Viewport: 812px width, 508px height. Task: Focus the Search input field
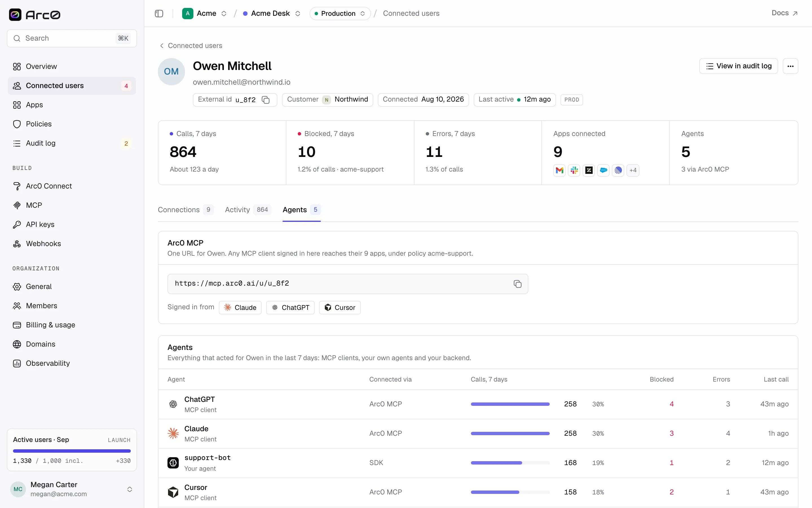[x=72, y=38]
